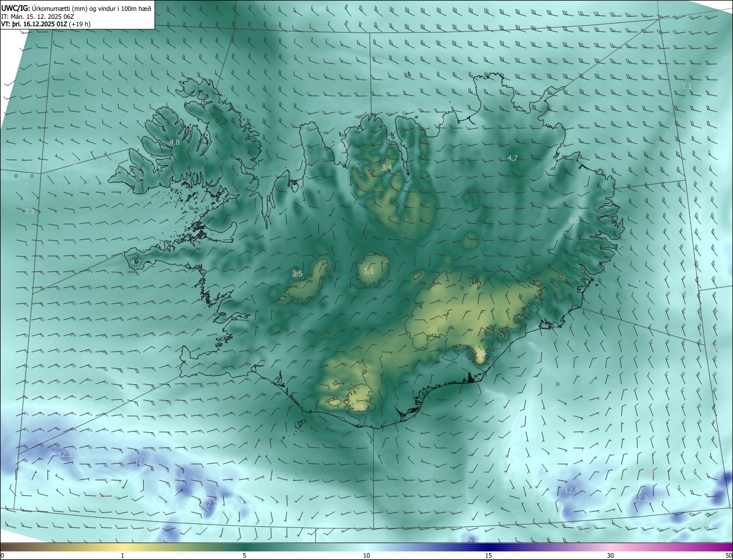Click the 12.4 value label on the map
This screenshot has width=733, height=560.
click(x=572, y=490)
